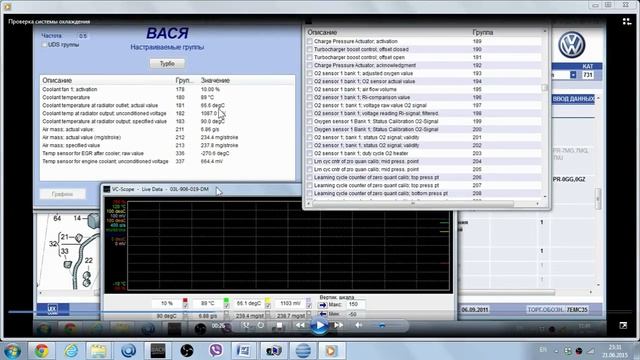Viewport: 640px width, 360px height.
Task: Show hidden system tray icons
Action: tap(556, 351)
